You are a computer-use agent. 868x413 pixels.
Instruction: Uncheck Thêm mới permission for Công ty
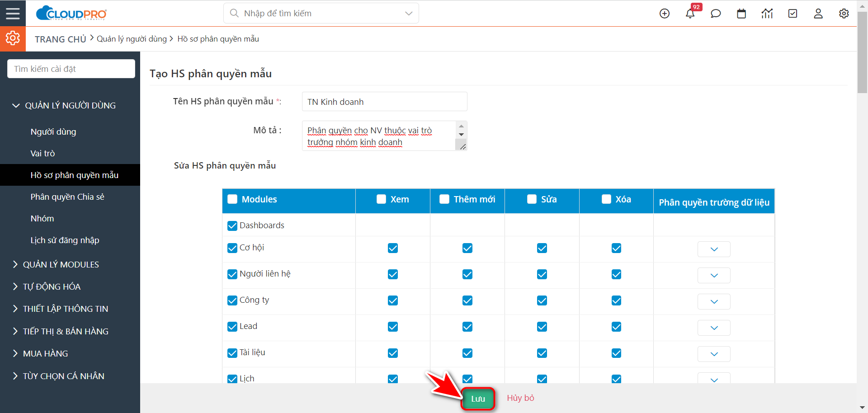pyautogui.click(x=467, y=300)
